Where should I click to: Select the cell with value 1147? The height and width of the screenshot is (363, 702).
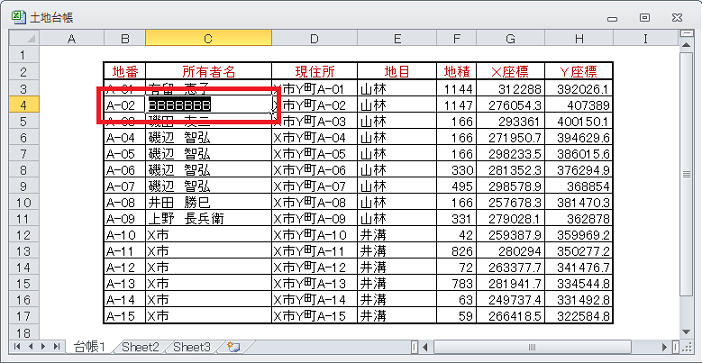[457, 105]
